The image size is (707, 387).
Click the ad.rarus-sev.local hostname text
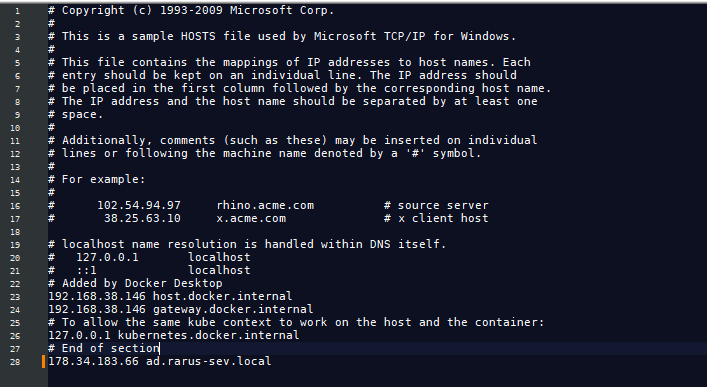(x=209, y=361)
